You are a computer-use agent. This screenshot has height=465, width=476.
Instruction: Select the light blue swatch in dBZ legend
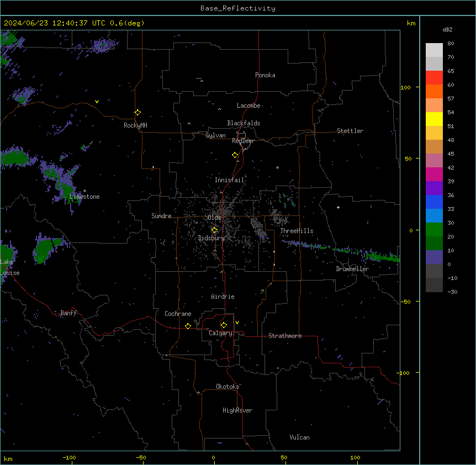(x=434, y=215)
